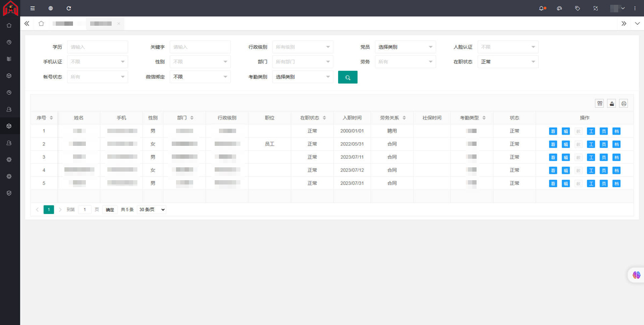
Task: Click the green search button
Action: pos(347,77)
